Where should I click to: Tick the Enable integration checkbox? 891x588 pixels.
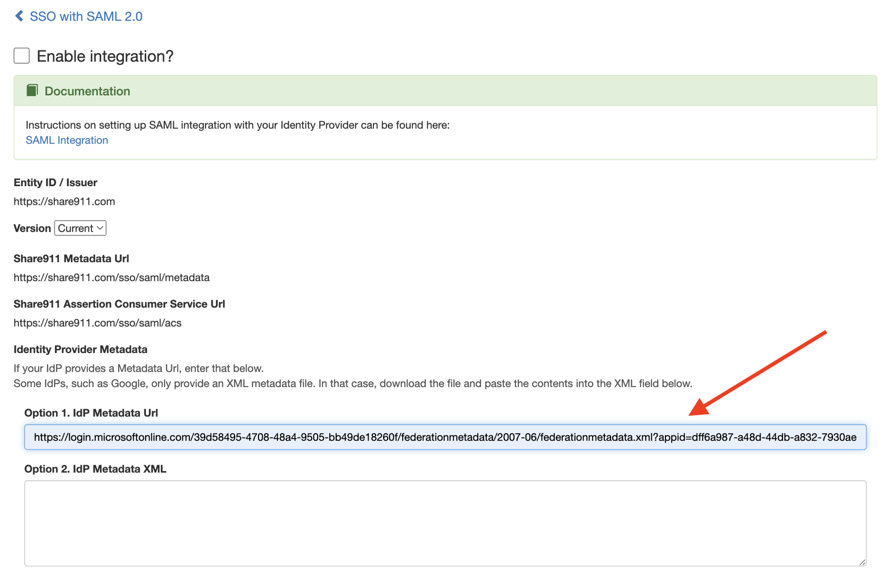pyautogui.click(x=21, y=55)
